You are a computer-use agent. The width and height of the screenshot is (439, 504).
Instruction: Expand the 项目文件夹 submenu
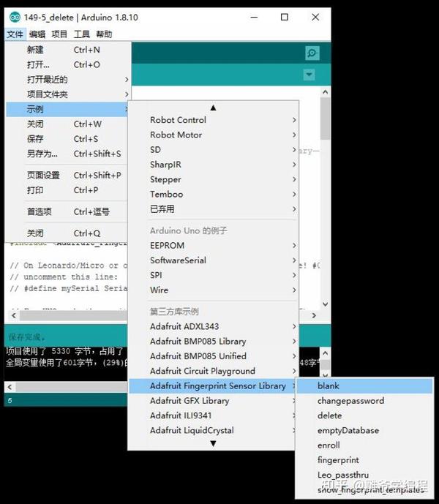tap(68, 94)
